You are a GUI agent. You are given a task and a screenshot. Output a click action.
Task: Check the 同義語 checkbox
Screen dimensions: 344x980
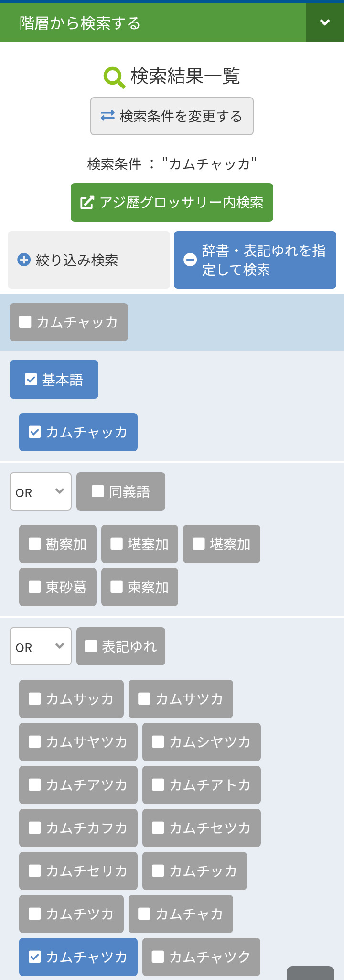98,491
